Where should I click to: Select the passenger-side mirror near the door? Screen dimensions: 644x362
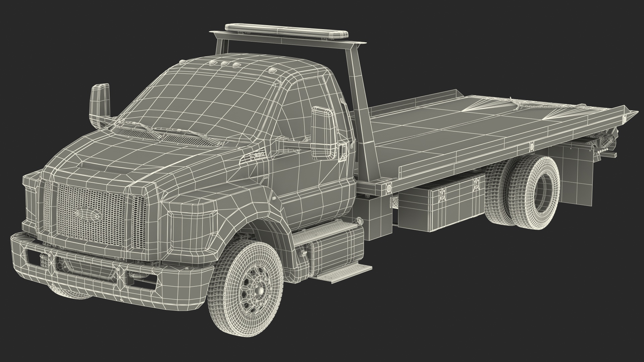point(323,133)
